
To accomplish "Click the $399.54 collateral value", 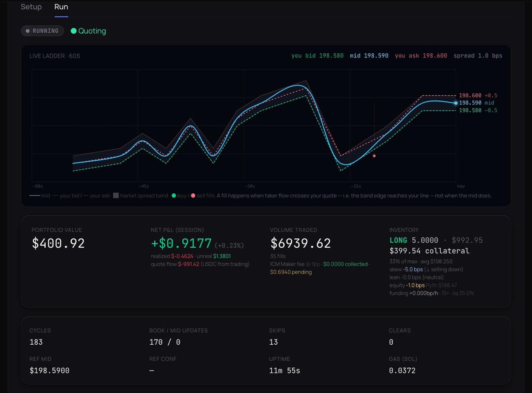I will click(x=429, y=251).
